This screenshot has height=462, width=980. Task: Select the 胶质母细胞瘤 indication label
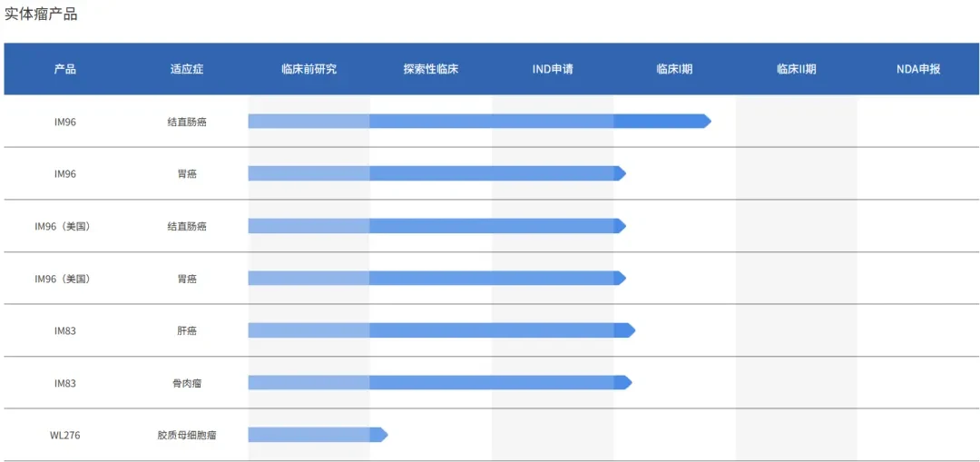187,435
